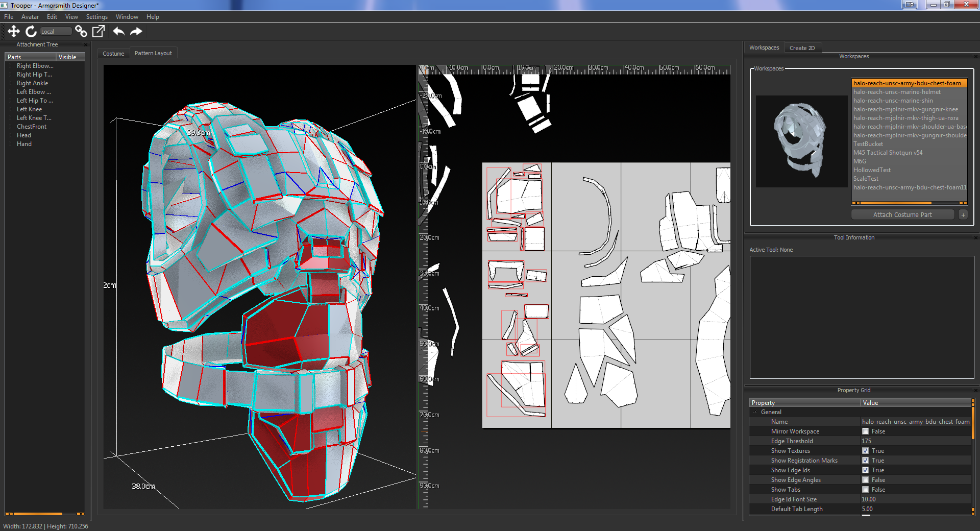This screenshot has height=531, width=980.
Task: Click the chain link attach icon
Action: (81, 32)
